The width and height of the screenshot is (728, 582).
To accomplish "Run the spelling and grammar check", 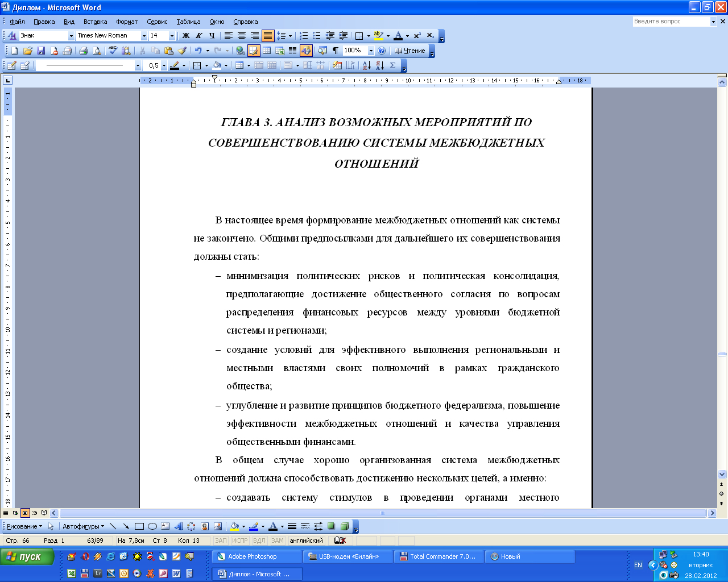I will point(113,51).
